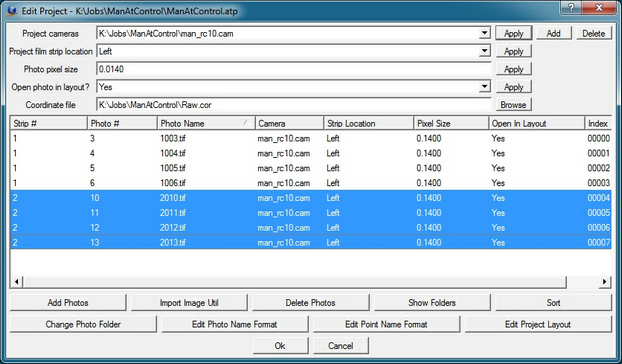The height and width of the screenshot is (364, 622).
Task: Apply the film strip location setting
Action: [x=513, y=52]
